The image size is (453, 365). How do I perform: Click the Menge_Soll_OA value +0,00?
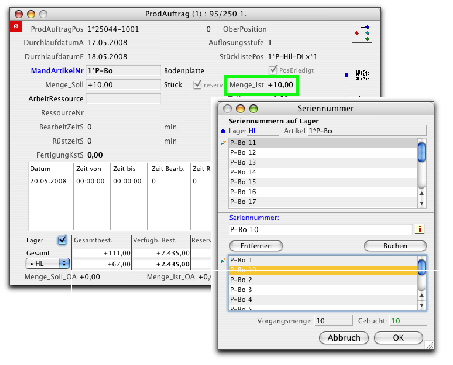pyautogui.click(x=90, y=277)
